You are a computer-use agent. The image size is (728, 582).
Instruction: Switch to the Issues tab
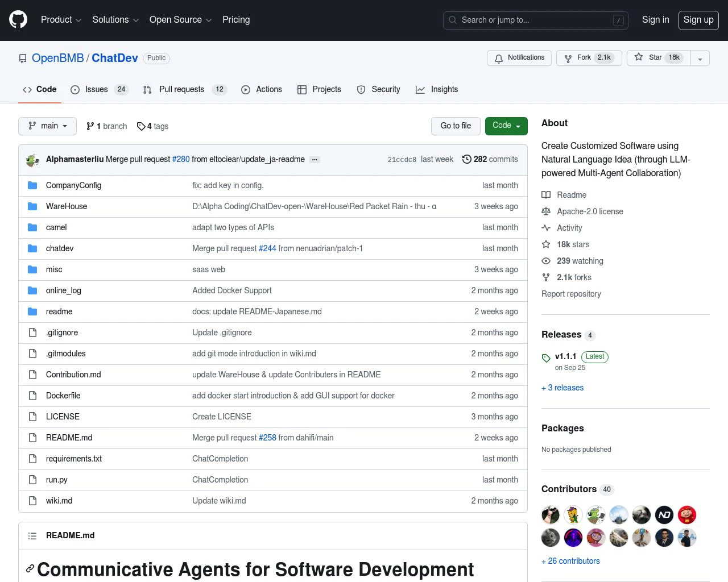(x=100, y=89)
